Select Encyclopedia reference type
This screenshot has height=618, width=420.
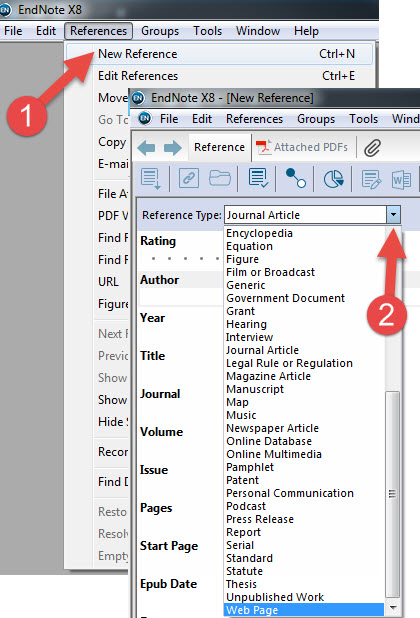click(x=259, y=233)
